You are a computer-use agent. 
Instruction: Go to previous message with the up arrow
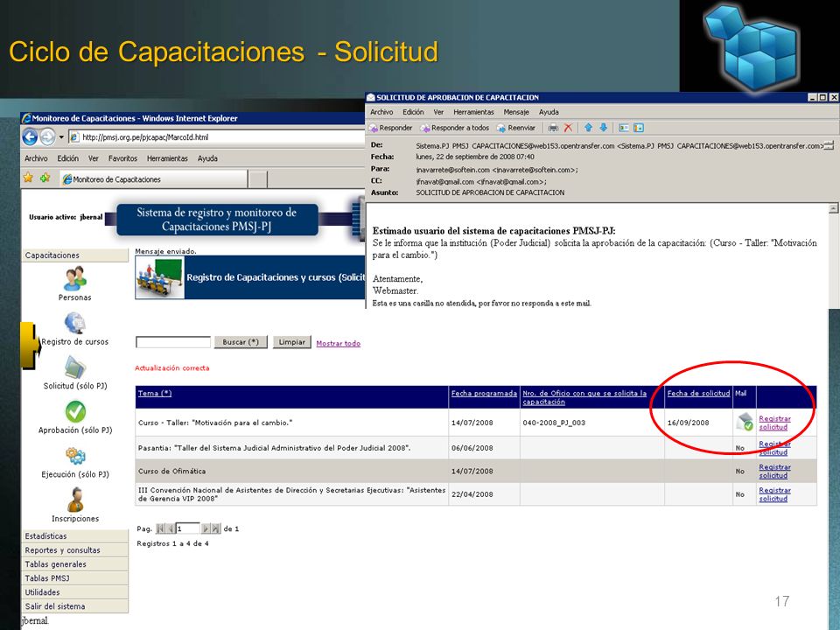point(588,128)
